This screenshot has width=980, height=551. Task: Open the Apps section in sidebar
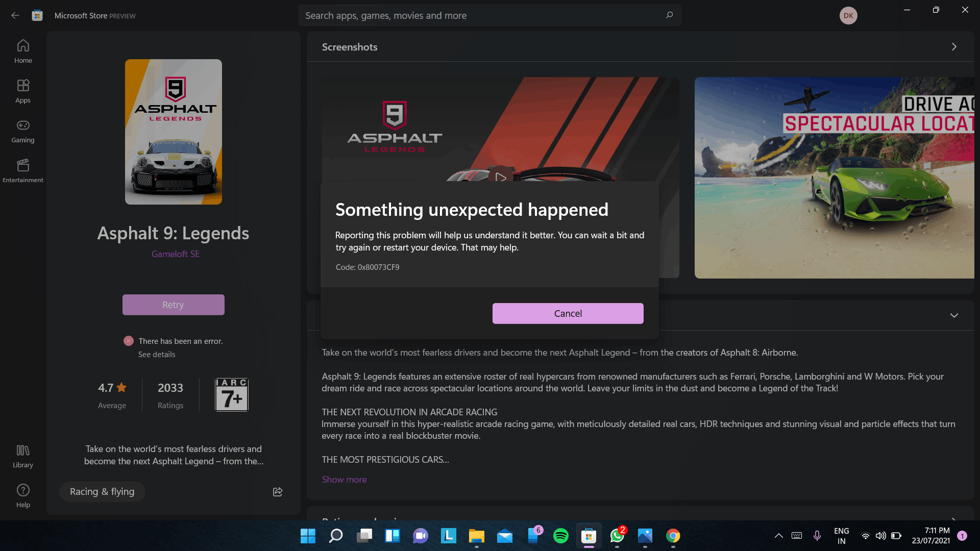pyautogui.click(x=23, y=91)
